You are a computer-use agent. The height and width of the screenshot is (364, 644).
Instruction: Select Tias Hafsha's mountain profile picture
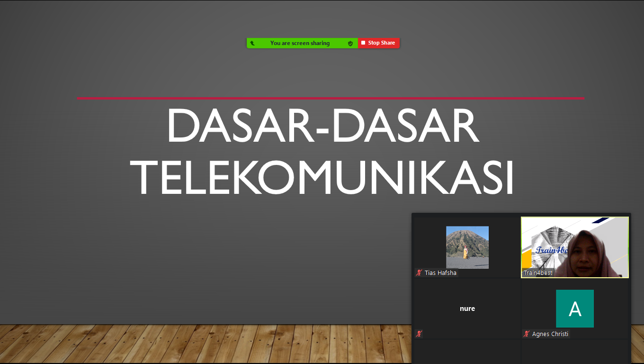tap(467, 247)
